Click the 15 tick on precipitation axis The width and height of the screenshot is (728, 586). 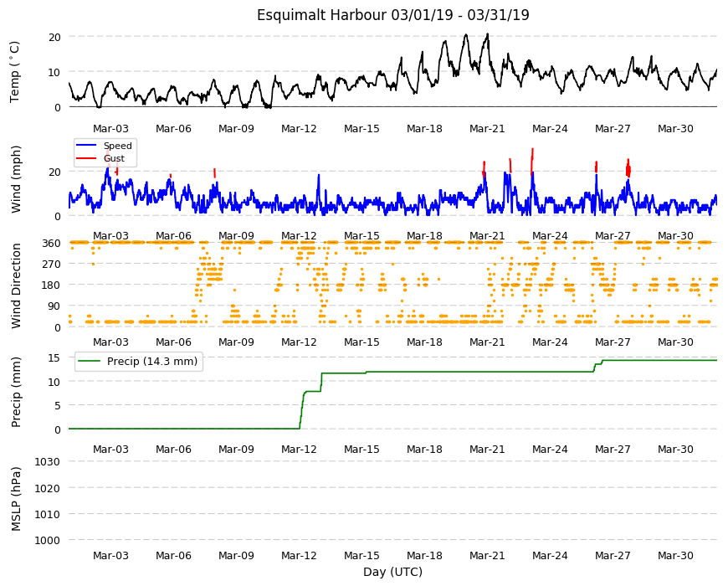pyautogui.click(x=54, y=358)
